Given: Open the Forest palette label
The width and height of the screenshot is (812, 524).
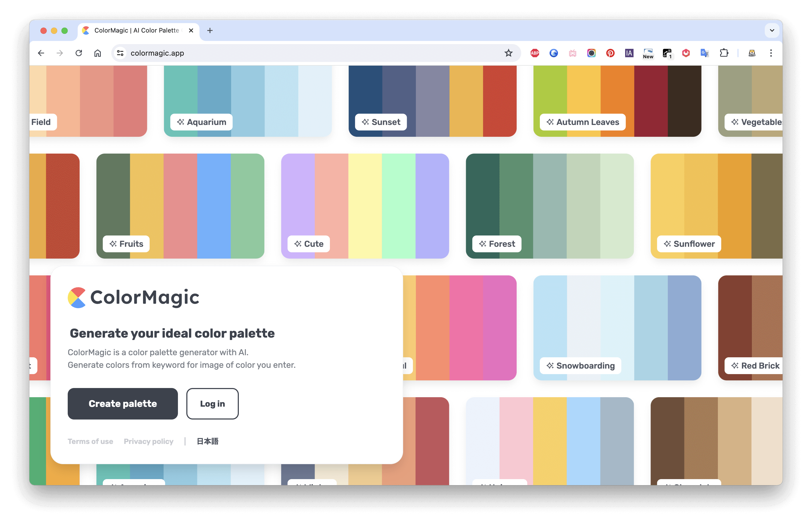Looking at the screenshot, I should point(497,244).
